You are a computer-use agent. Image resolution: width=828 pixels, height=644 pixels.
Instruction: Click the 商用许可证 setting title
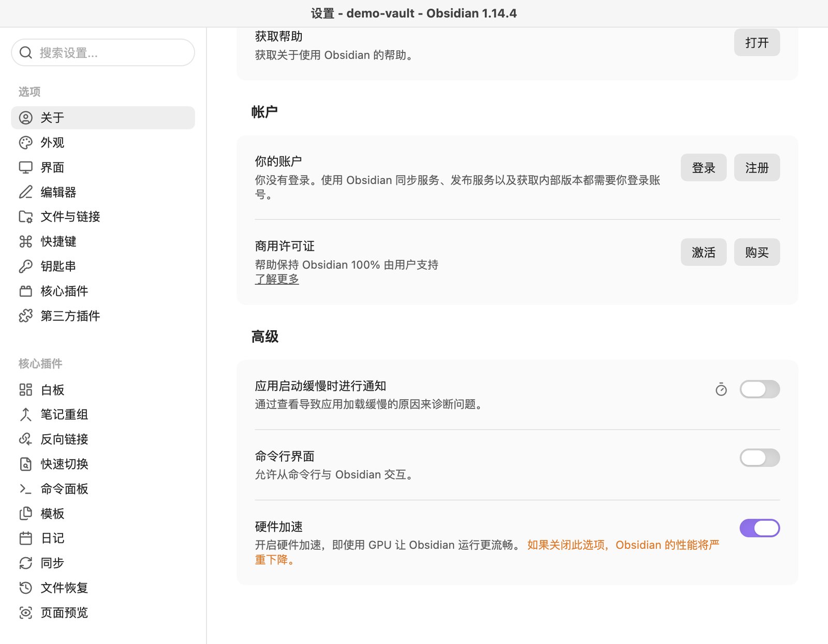tap(285, 246)
